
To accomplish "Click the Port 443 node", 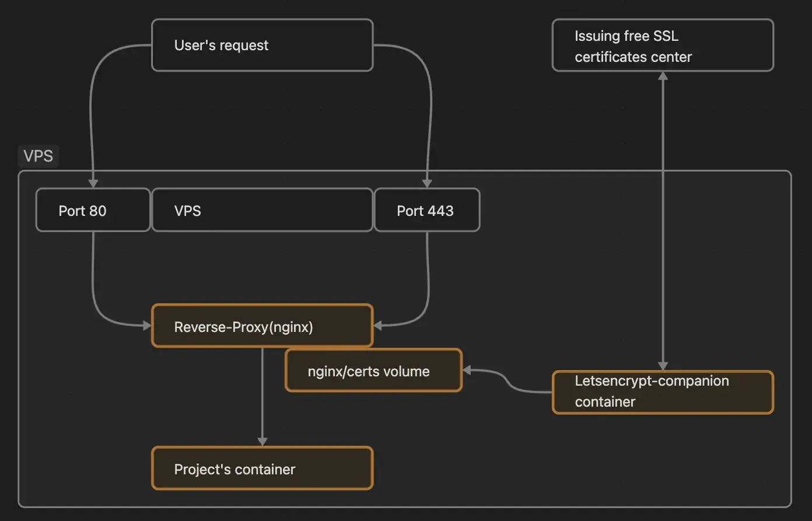I will pos(426,210).
